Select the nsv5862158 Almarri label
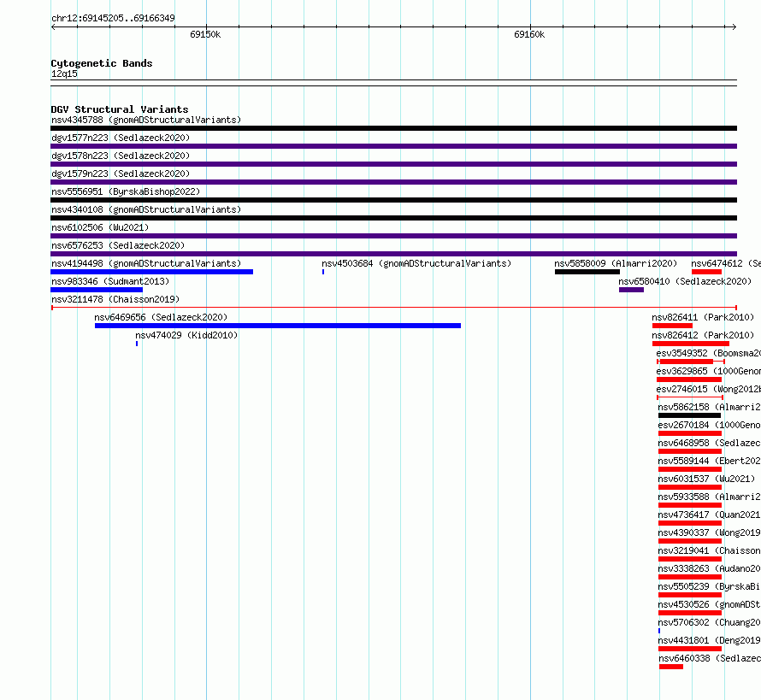 pos(710,407)
